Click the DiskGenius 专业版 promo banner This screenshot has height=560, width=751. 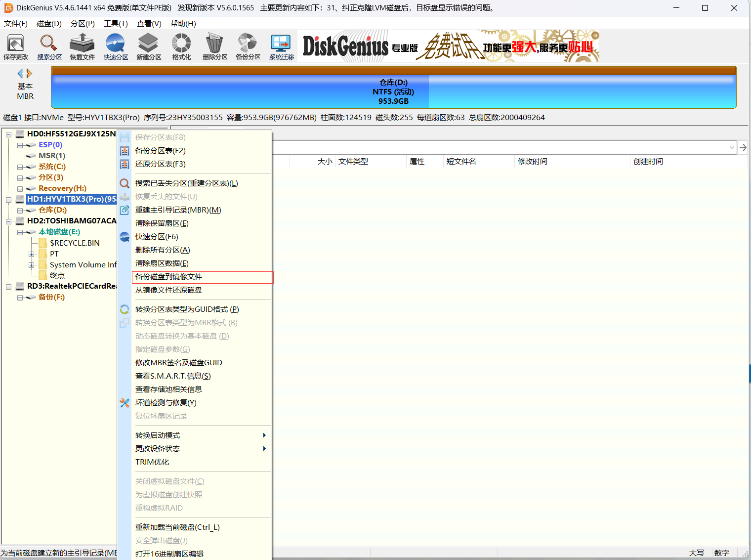pyautogui.click(x=449, y=46)
